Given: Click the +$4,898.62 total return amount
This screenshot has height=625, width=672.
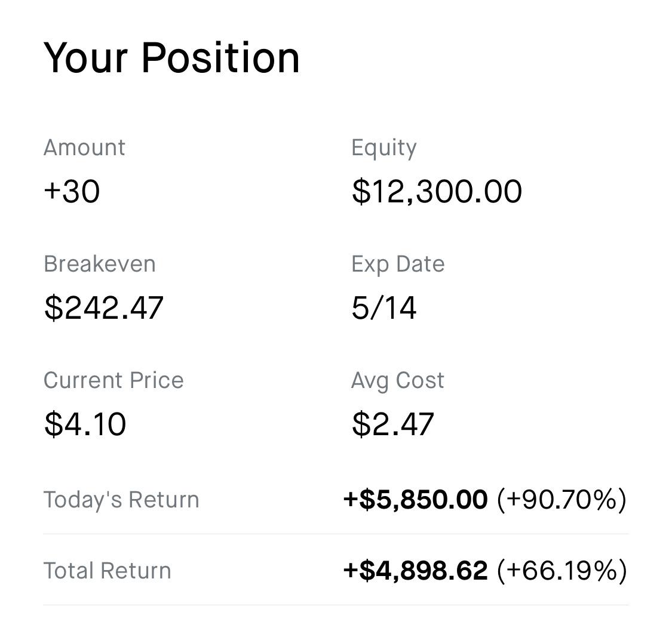Looking at the screenshot, I should pyautogui.click(x=415, y=571).
